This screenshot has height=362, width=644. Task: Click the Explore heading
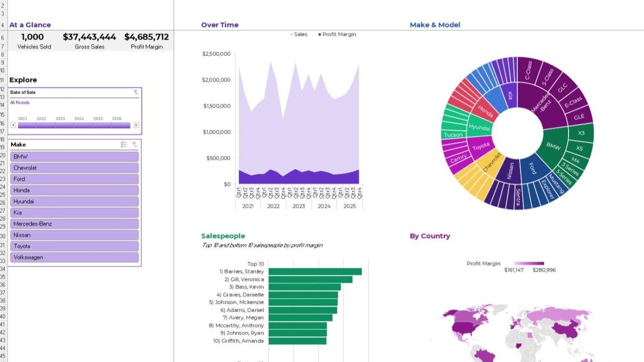coord(23,80)
